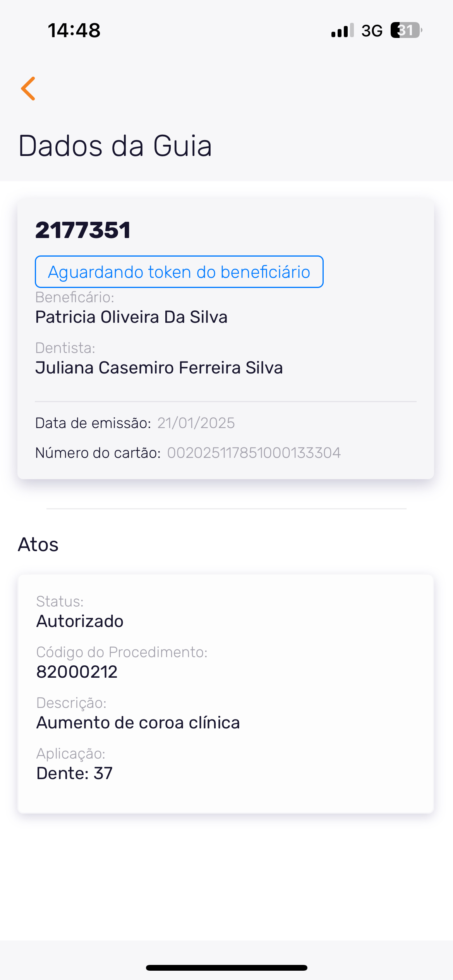Tap the cellular signal bars icon
This screenshot has height=980, width=453.
[342, 30]
